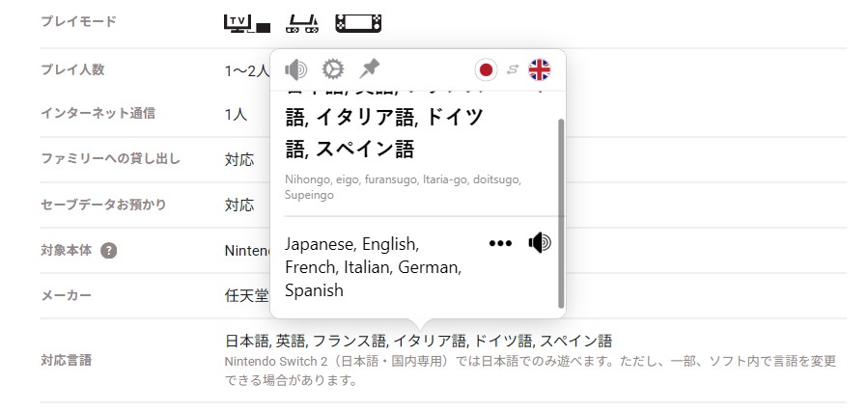This screenshot has width=868, height=411.
Task: Open the help icon beside 対象本体
Action: (x=109, y=251)
